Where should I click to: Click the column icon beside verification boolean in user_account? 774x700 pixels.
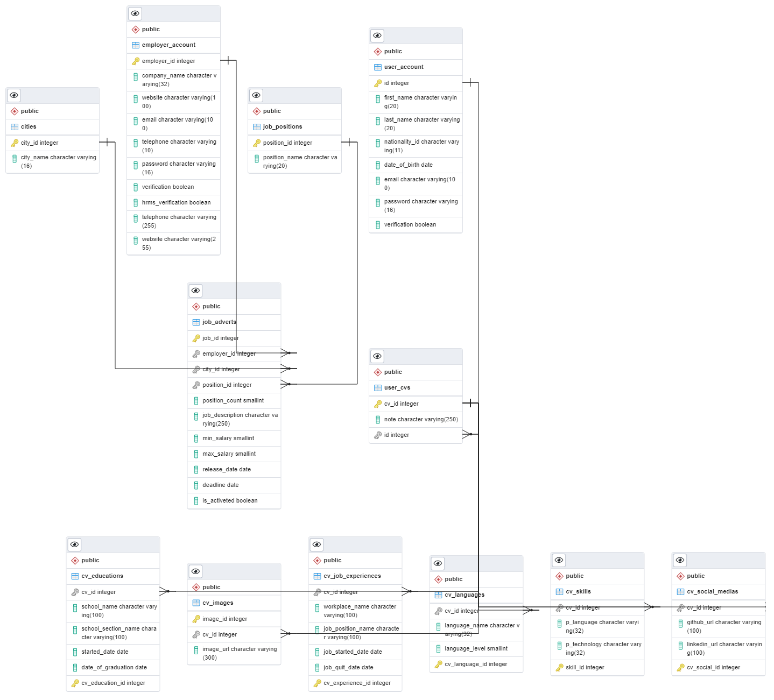(378, 224)
